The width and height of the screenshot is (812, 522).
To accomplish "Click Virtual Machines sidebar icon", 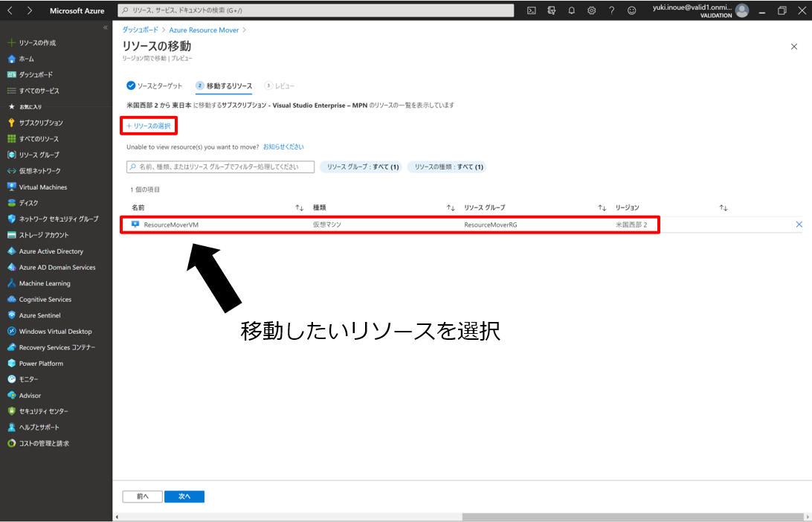I will (11, 187).
